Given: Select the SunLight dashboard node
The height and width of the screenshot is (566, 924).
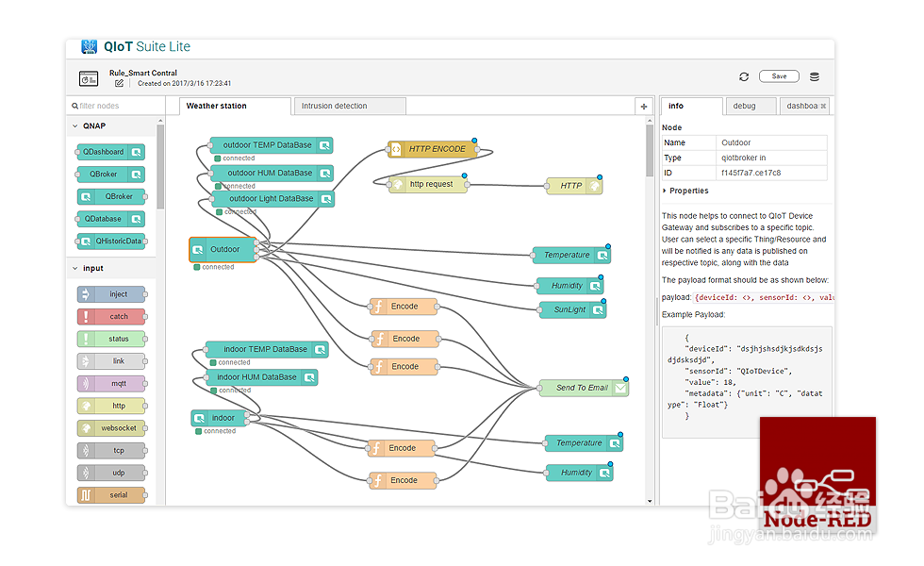Looking at the screenshot, I should [572, 309].
